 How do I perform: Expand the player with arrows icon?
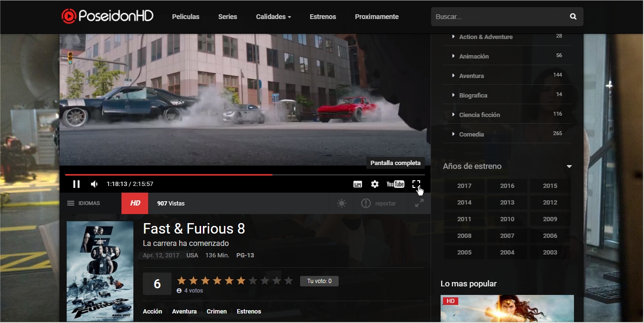[x=419, y=203]
